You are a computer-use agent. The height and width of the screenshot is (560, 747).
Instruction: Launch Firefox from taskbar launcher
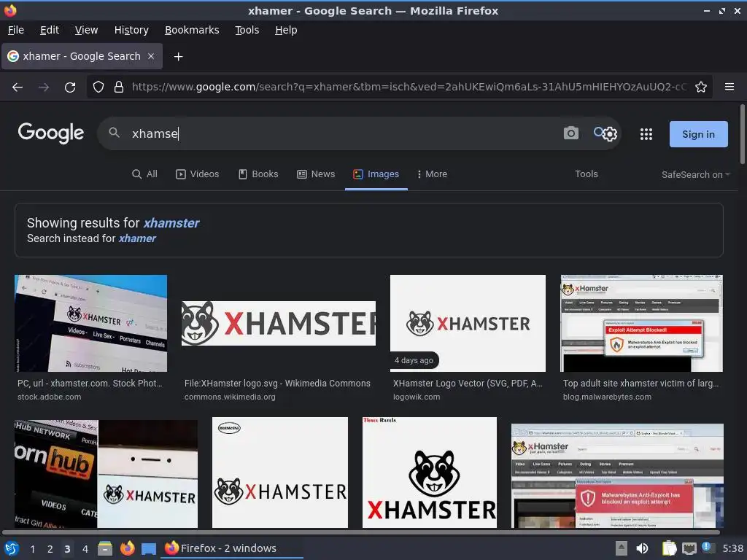point(127,548)
